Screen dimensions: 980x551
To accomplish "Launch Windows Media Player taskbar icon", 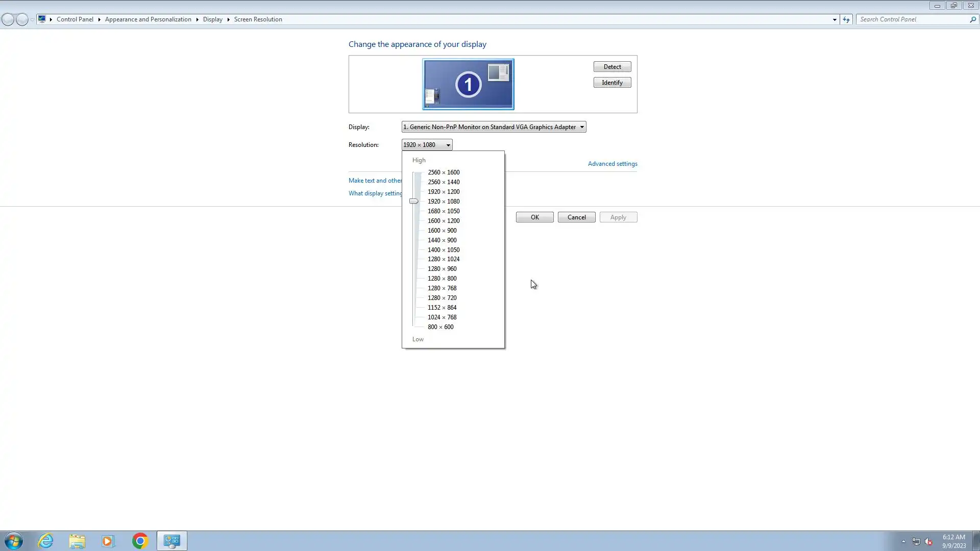I will tap(108, 541).
